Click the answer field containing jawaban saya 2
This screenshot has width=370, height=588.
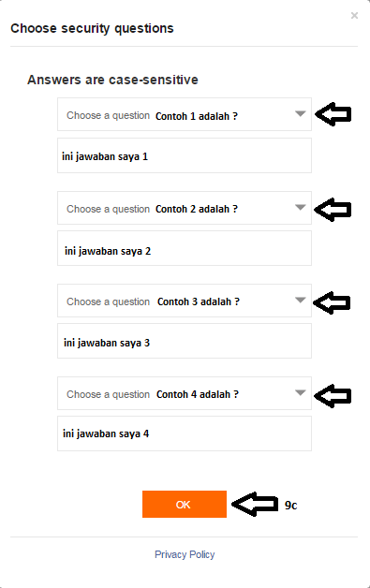[185, 248]
